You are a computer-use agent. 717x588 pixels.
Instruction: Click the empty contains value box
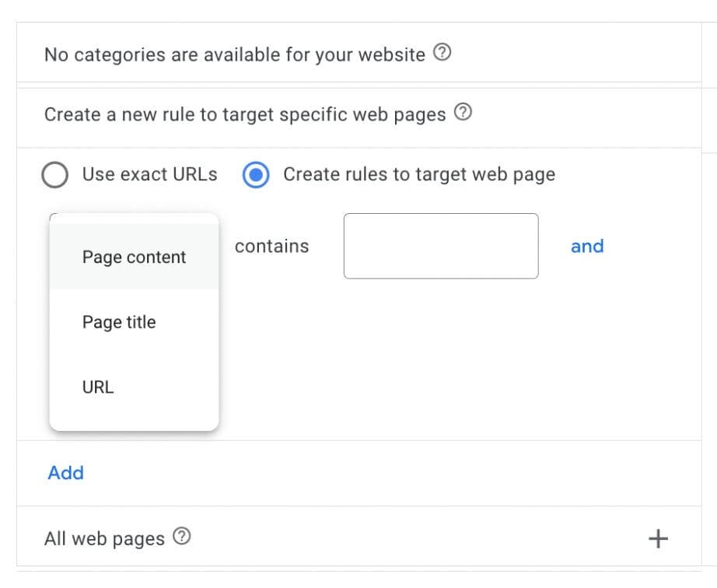point(440,245)
